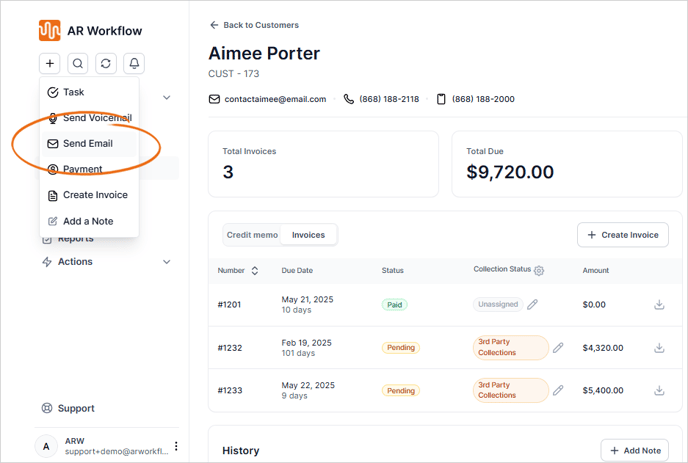Open the Support sidebar link
This screenshot has height=463, width=688.
point(76,408)
